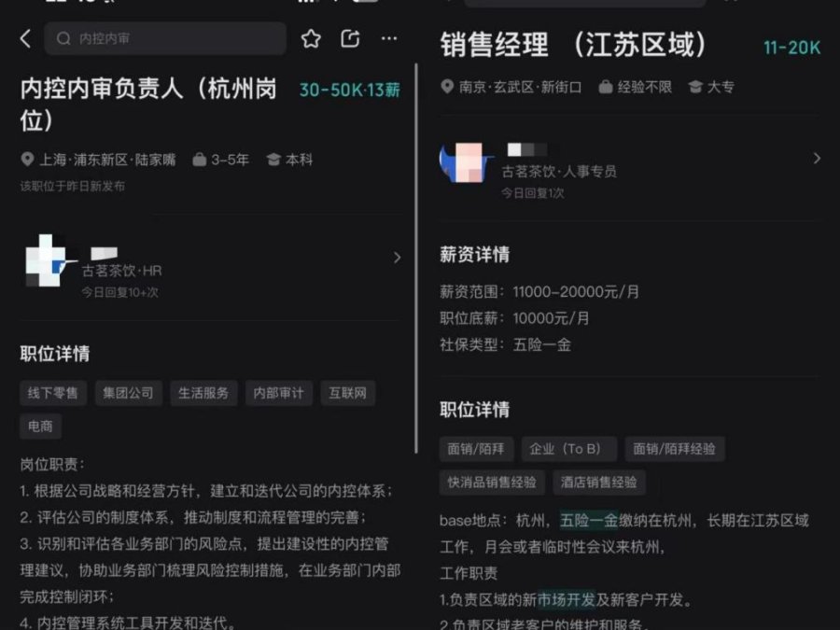Viewport: 840px width, 630px height.
Task: Favorite this job with the star icon
Action: coord(311,38)
